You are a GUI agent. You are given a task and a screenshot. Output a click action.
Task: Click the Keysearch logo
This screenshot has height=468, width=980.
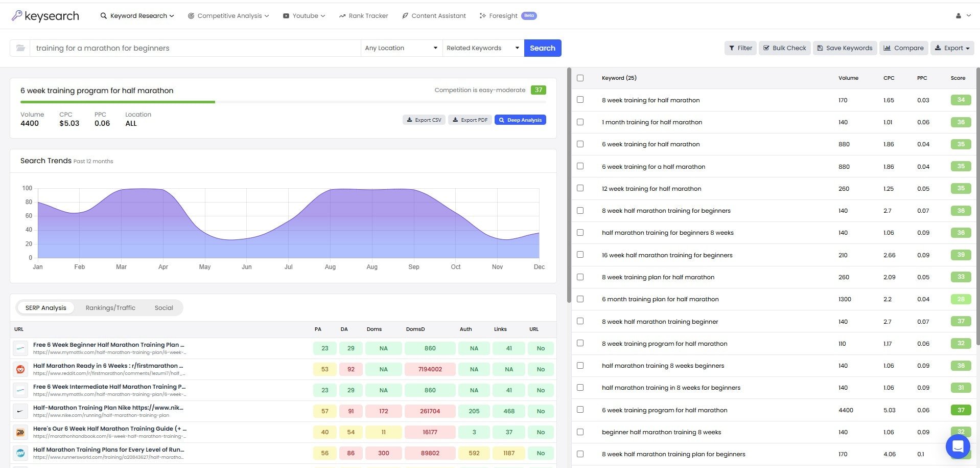(x=45, y=15)
